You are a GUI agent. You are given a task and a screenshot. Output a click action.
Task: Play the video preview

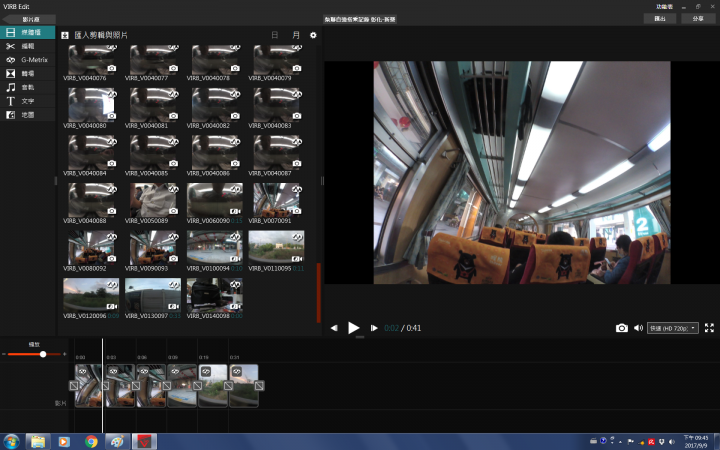pos(354,328)
